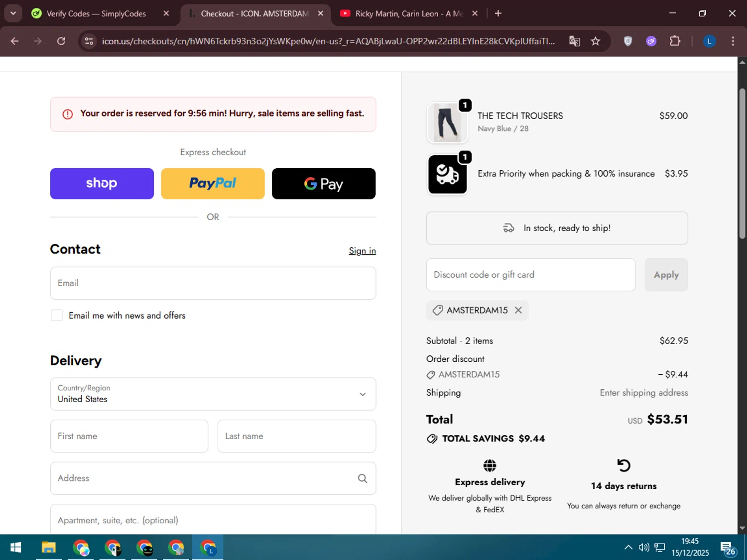Open the Extra Priority packing thumbnail
This screenshot has height=560, width=747.
pyautogui.click(x=447, y=174)
